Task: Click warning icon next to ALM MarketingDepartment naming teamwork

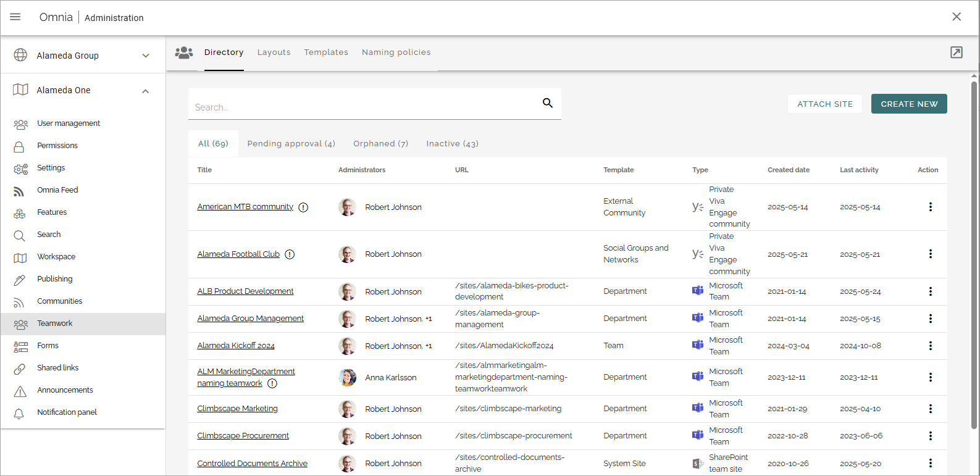Action: click(x=272, y=383)
